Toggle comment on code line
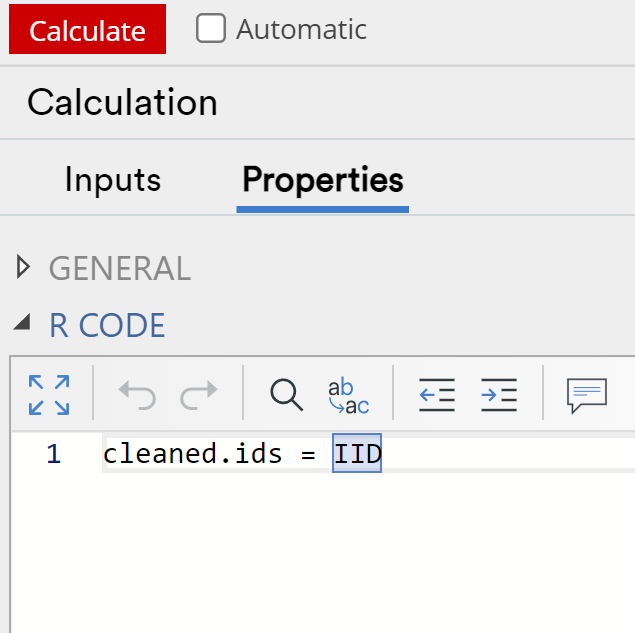 coord(587,396)
